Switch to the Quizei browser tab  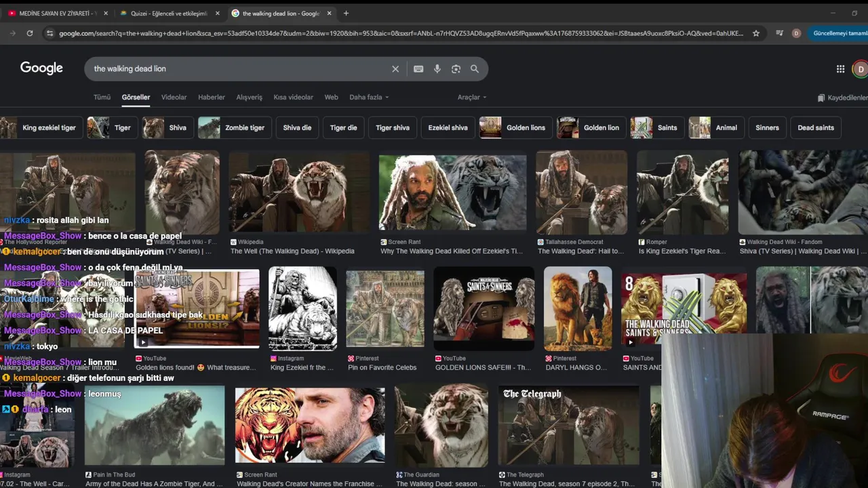170,13
